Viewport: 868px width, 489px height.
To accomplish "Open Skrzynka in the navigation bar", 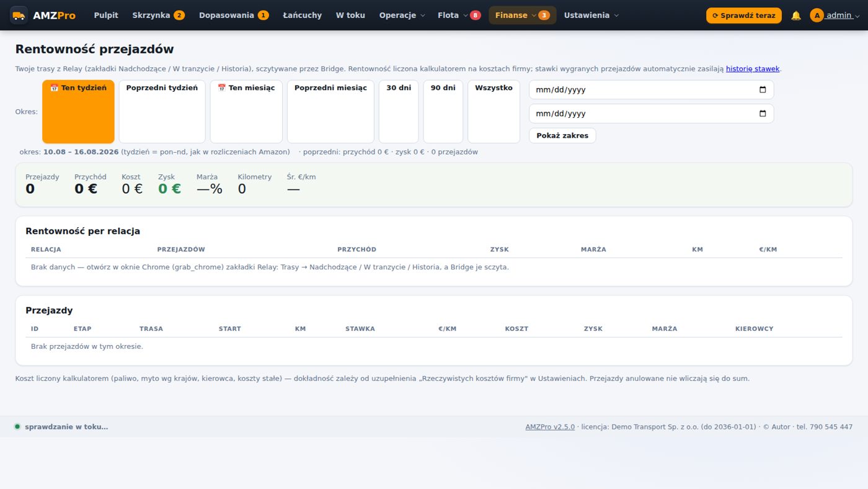I will coord(158,16).
